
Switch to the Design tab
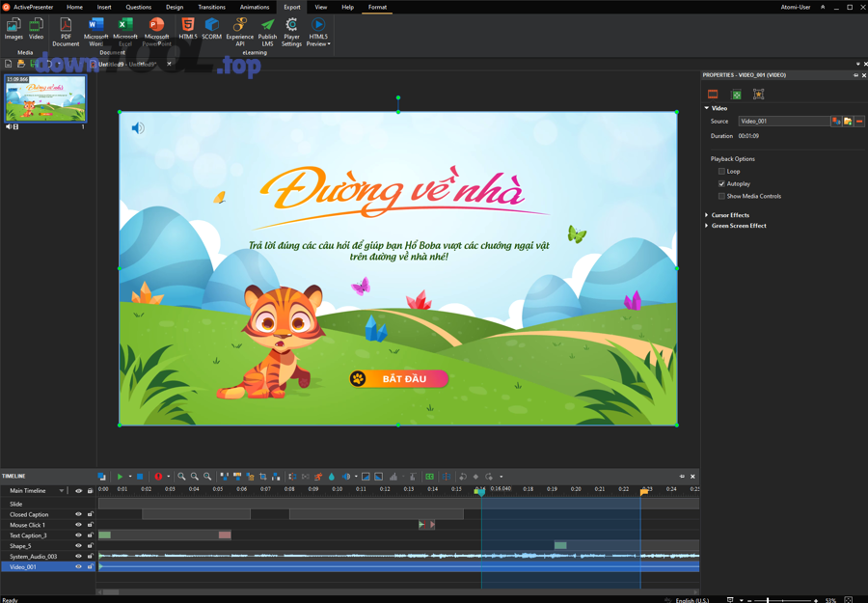pos(175,7)
